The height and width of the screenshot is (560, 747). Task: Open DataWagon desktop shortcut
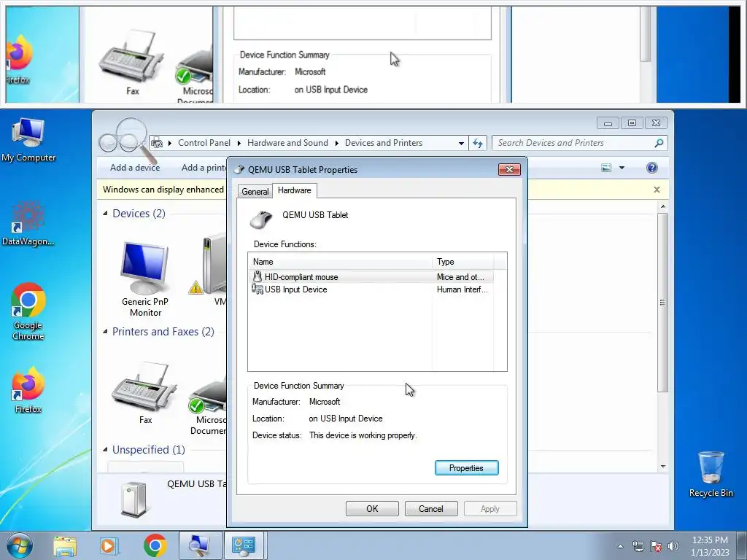coord(28,223)
